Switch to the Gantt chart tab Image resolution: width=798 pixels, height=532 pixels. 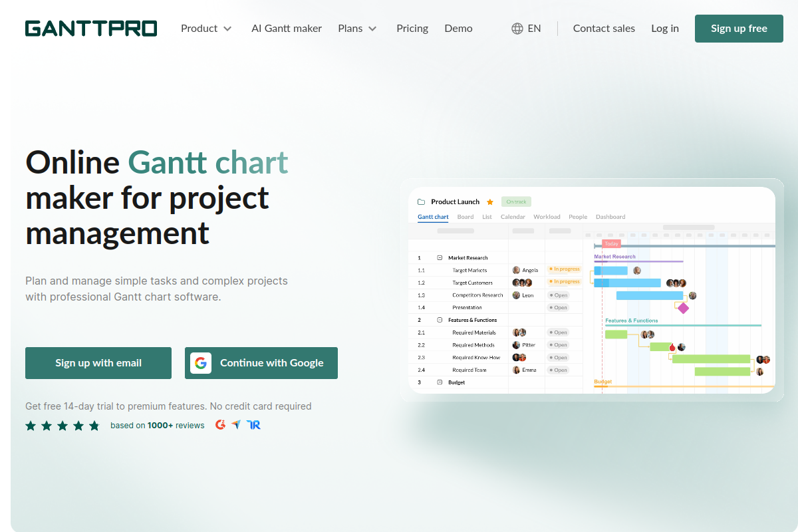[x=433, y=217]
